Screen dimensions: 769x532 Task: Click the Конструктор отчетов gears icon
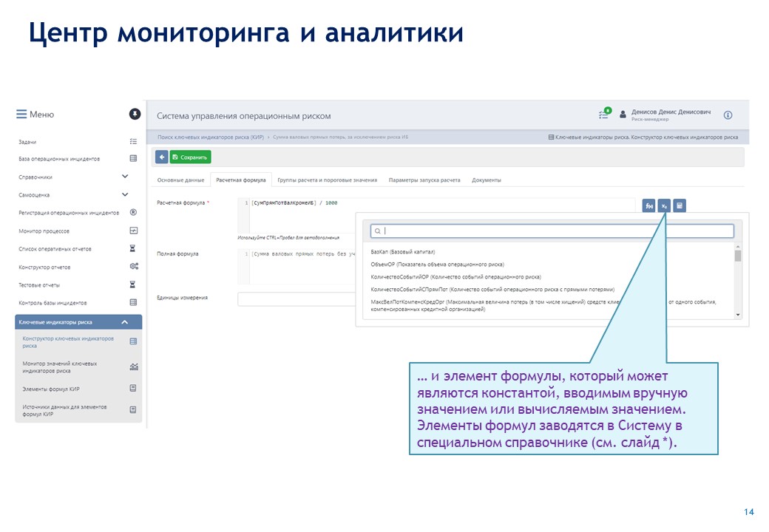pyautogui.click(x=134, y=267)
